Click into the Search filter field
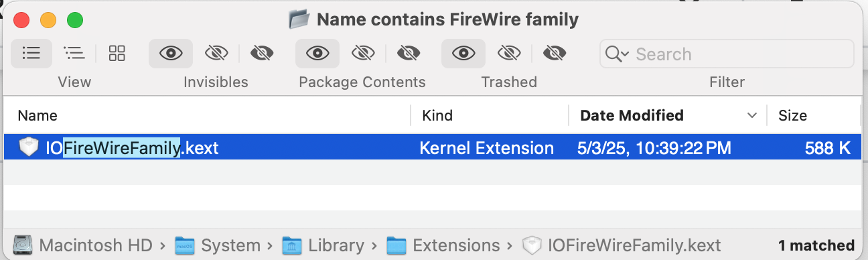868x260 pixels. point(727,54)
